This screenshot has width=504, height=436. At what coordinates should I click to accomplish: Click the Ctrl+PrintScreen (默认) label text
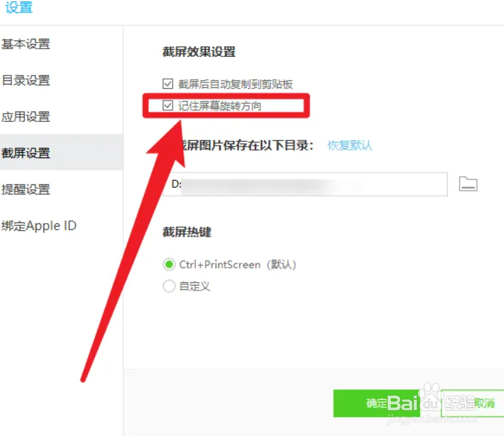[x=237, y=264]
